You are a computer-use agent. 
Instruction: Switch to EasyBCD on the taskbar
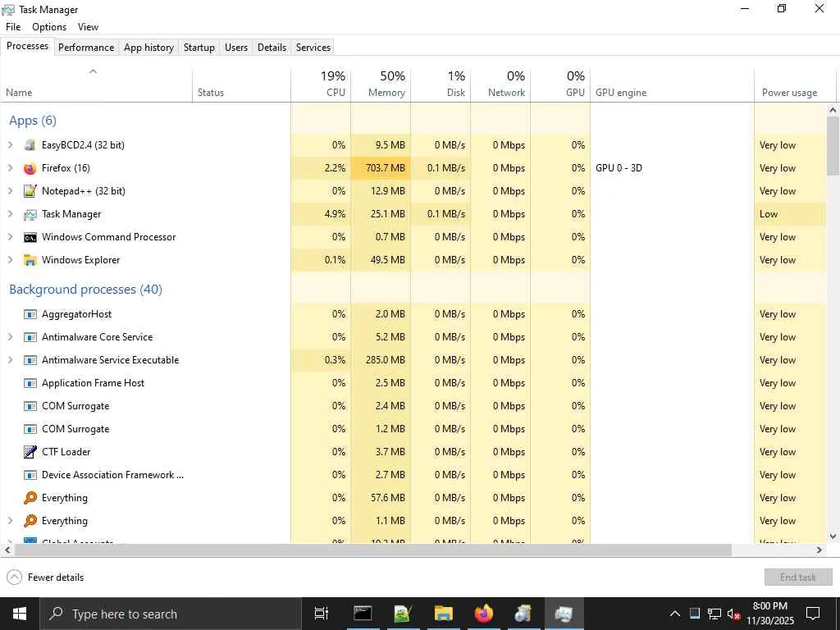coord(523,614)
